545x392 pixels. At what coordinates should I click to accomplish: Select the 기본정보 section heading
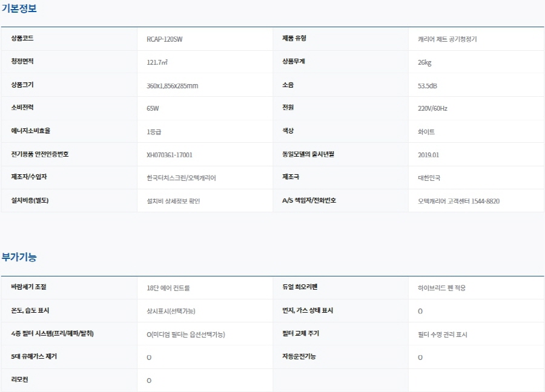[19, 8]
